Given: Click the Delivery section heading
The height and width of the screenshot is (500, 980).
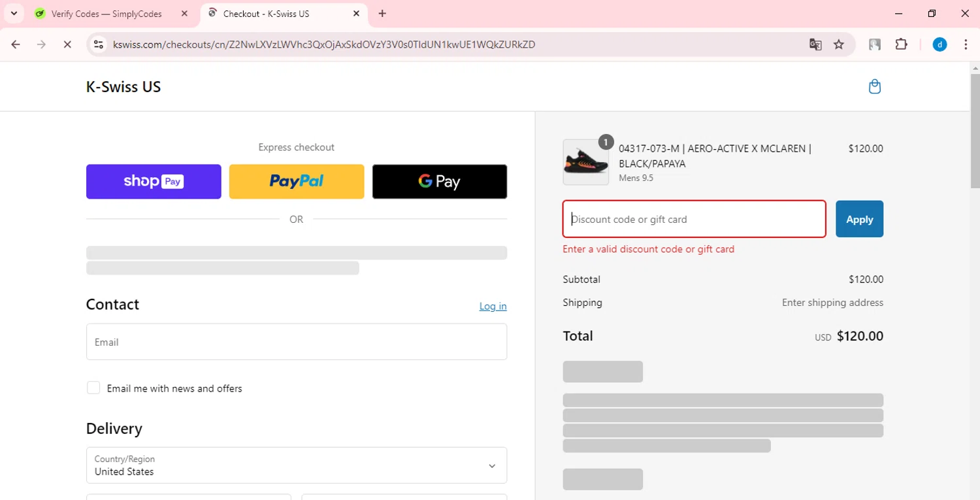Looking at the screenshot, I should click(114, 429).
